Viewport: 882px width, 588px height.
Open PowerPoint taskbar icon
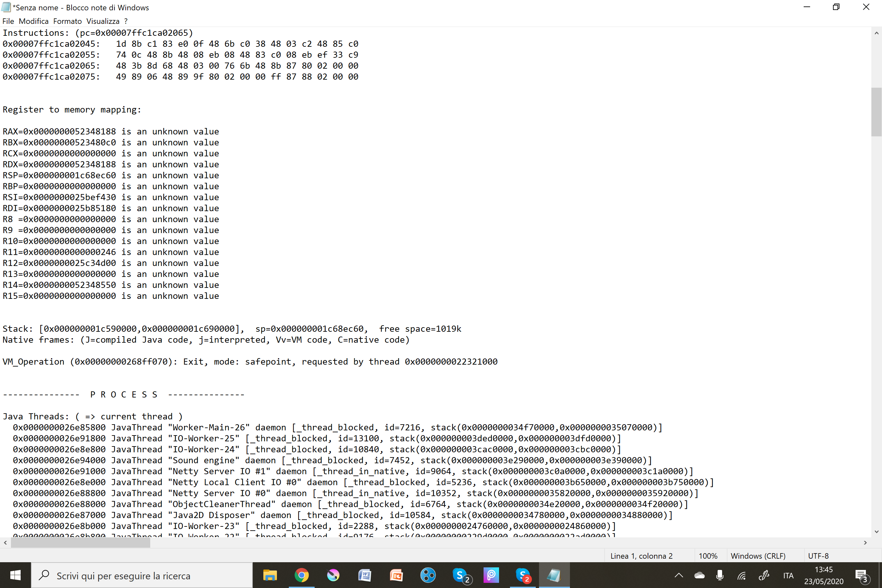click(396, 575)
